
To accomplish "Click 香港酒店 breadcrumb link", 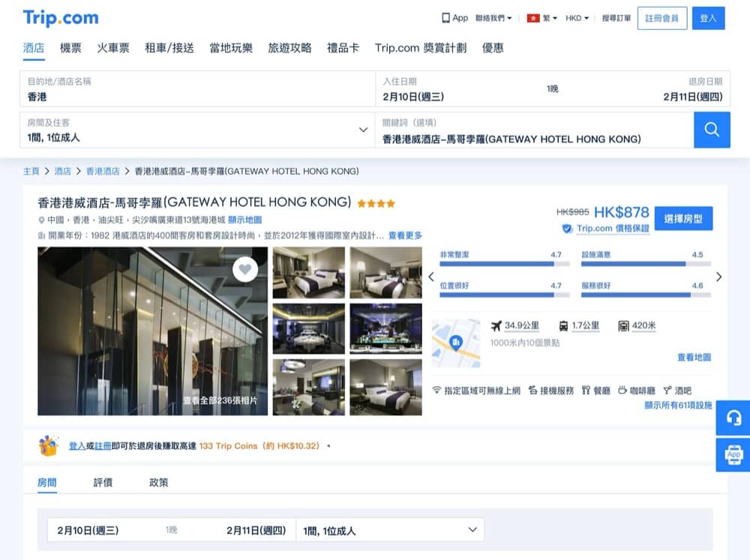I will 103,171.
